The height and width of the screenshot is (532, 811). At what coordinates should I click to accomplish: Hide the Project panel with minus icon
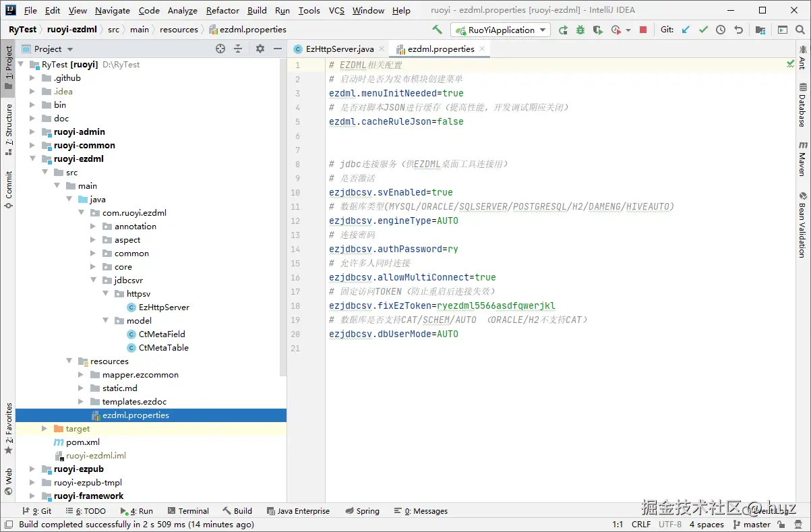[x=278, y=49]
